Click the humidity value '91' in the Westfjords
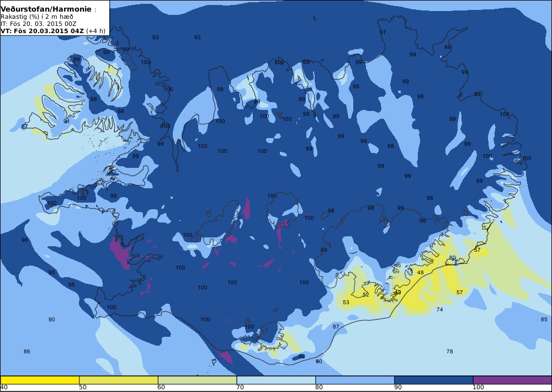This screenshot has width=552, height=392. coord(67,121)
